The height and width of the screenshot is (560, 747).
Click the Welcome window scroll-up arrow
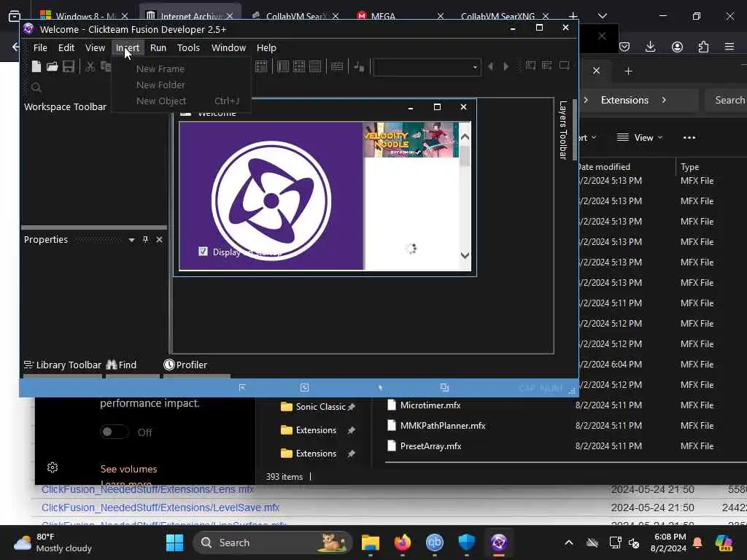point(465,137)
